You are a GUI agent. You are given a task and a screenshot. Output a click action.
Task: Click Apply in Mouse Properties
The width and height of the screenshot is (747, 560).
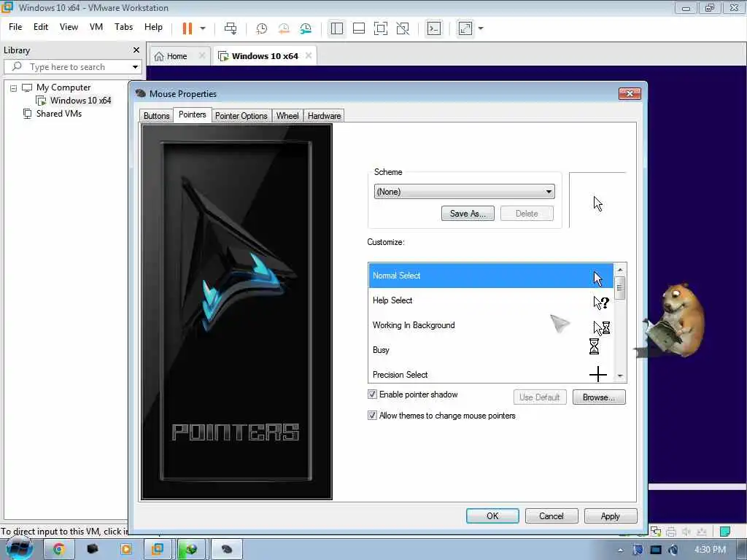pyautogui.click(x=611, y=516)
